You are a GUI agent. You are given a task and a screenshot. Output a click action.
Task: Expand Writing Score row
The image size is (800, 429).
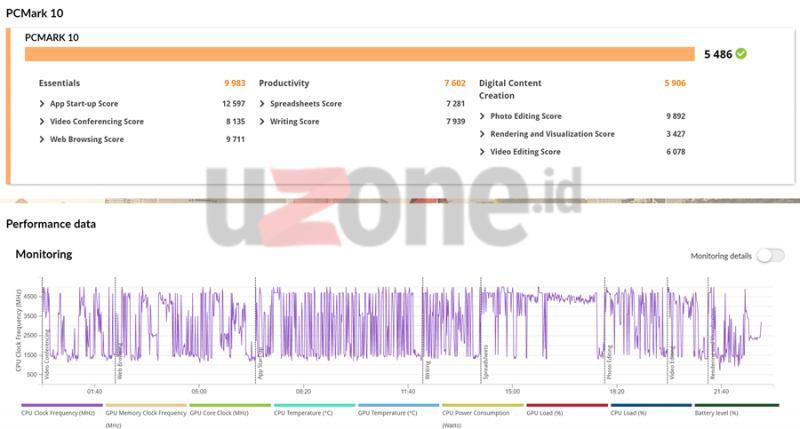coord(262,121)
